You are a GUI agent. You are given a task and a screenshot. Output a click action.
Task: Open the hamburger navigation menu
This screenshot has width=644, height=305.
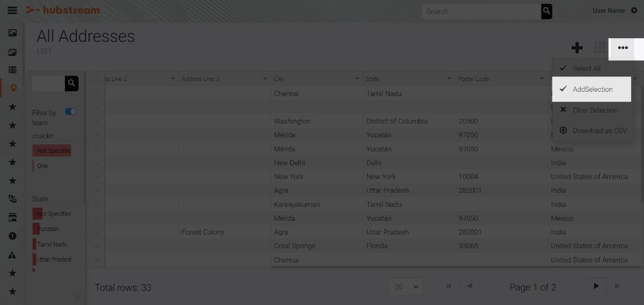pyautogui.click(x=12, y=10)
